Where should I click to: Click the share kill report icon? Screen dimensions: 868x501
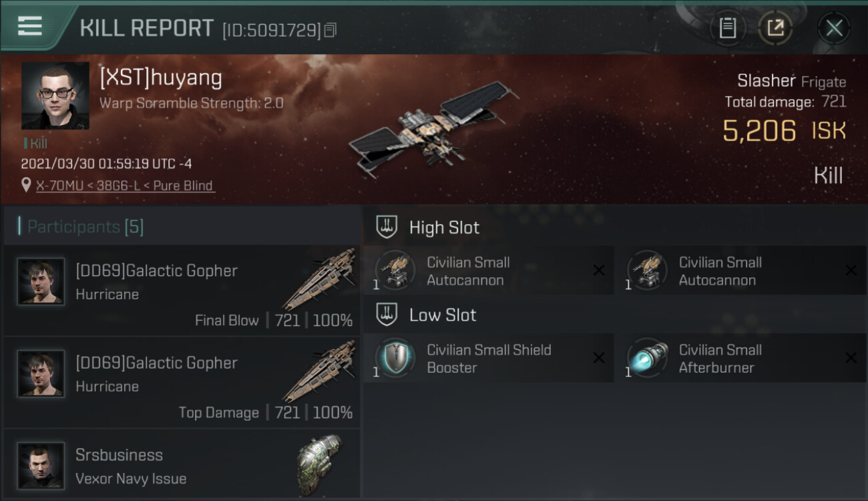point(775,28)
